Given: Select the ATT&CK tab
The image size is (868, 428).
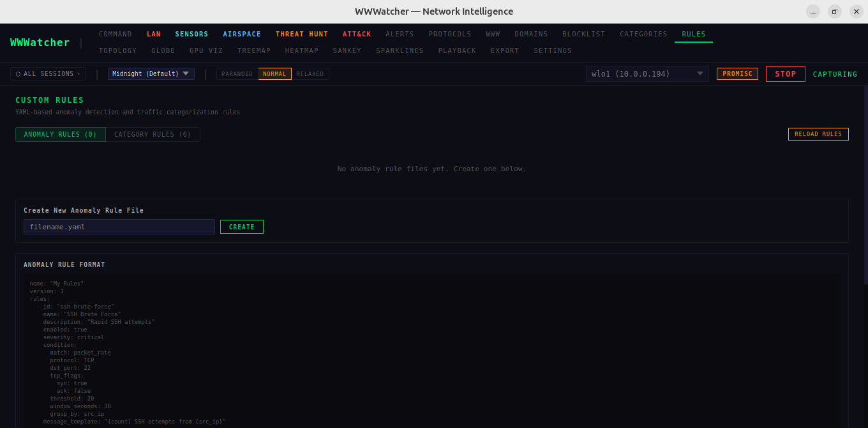Looking at the screenshot, I should click(x=357, y=34).
